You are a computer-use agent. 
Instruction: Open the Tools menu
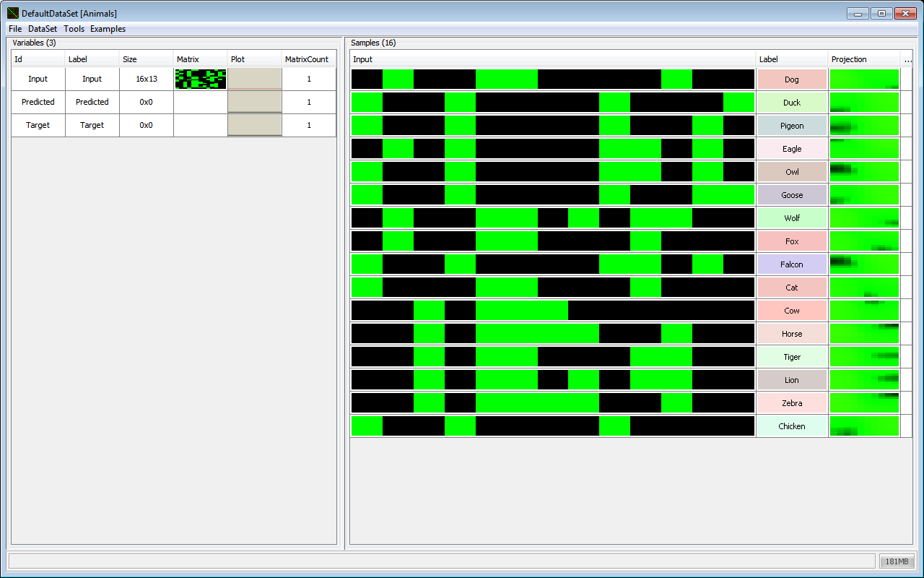[x=73, y=29]
